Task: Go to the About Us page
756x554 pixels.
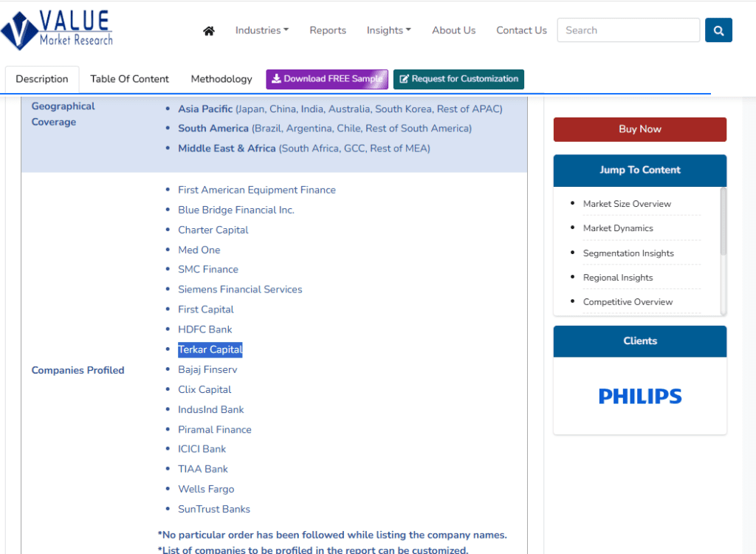Action: point(453,30)
